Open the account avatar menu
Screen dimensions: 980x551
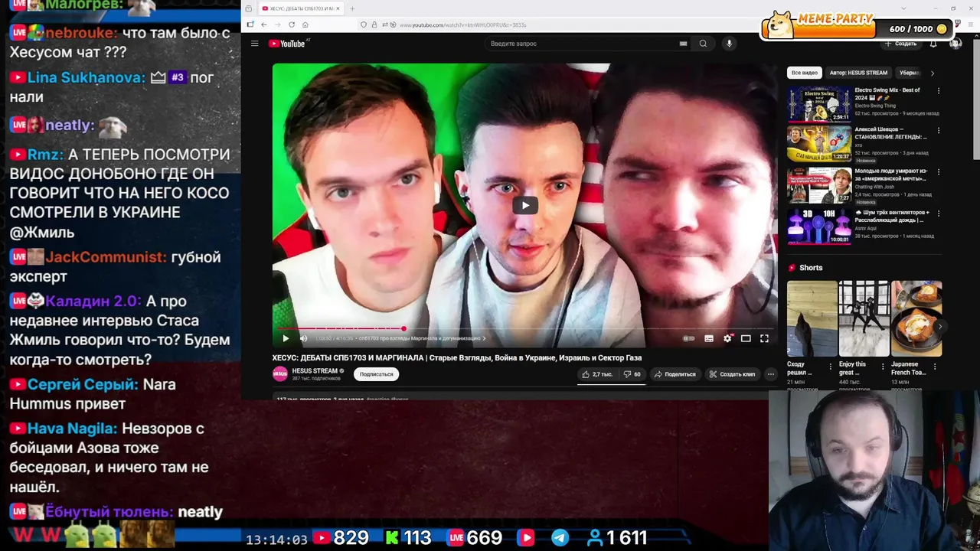[955, 44]
